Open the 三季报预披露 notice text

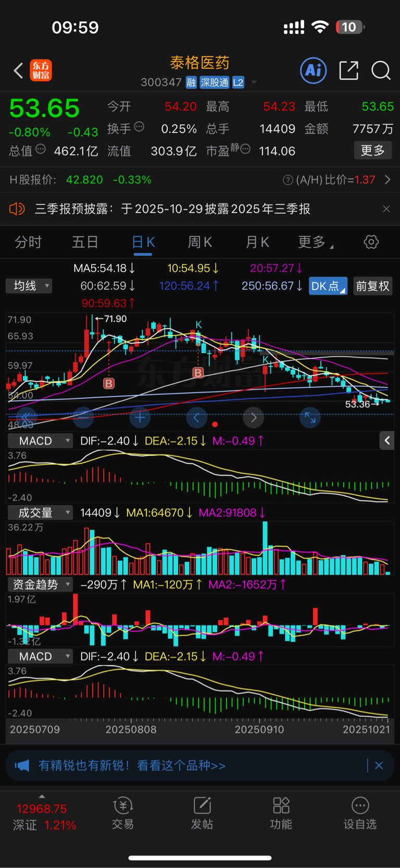(172, 209)
